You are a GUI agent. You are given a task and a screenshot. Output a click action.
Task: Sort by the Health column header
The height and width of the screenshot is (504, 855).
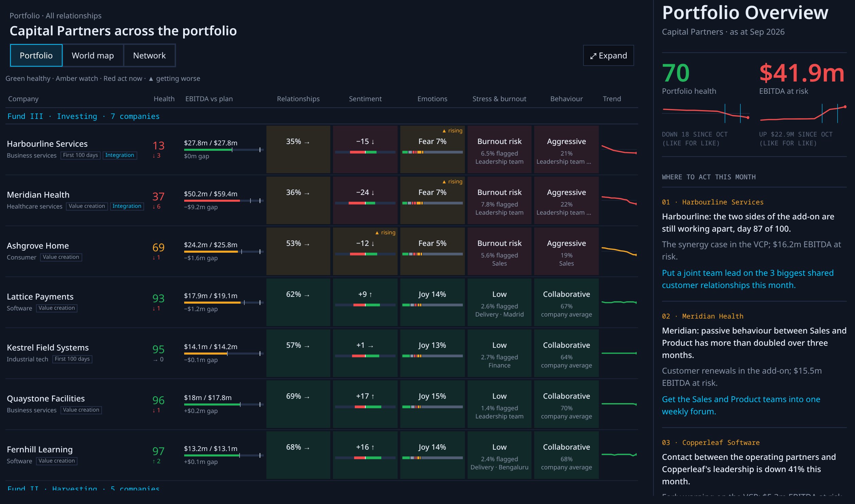pyautogui.click(x=164, y=99)
